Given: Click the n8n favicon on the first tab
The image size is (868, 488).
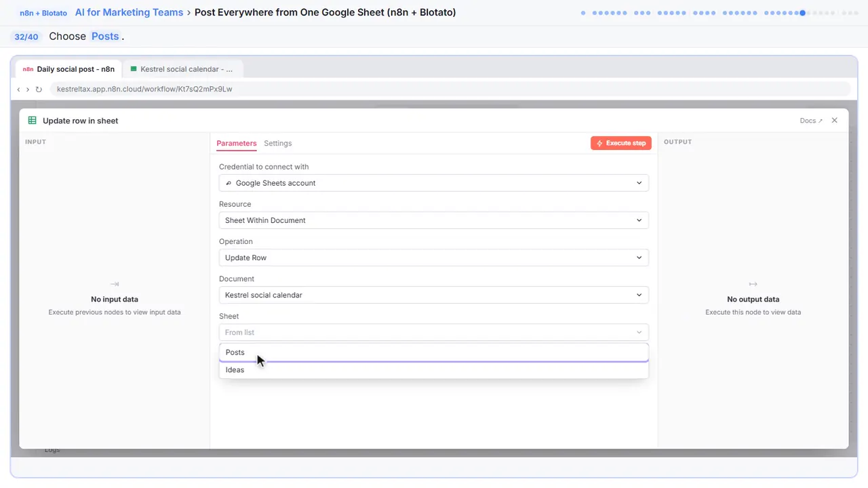Looking at the screenshot, I should (28, 69).
